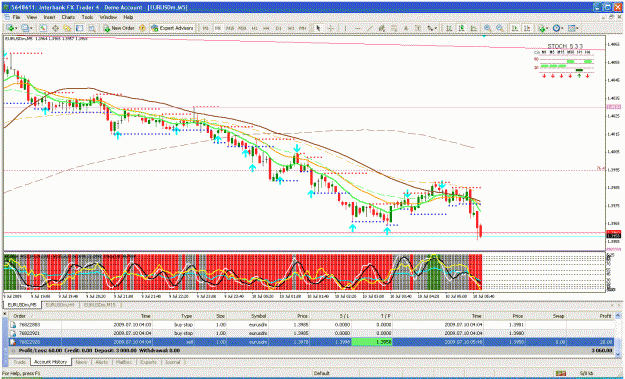
Task: Select the cursor arrow tool
Action: [318, 28]
